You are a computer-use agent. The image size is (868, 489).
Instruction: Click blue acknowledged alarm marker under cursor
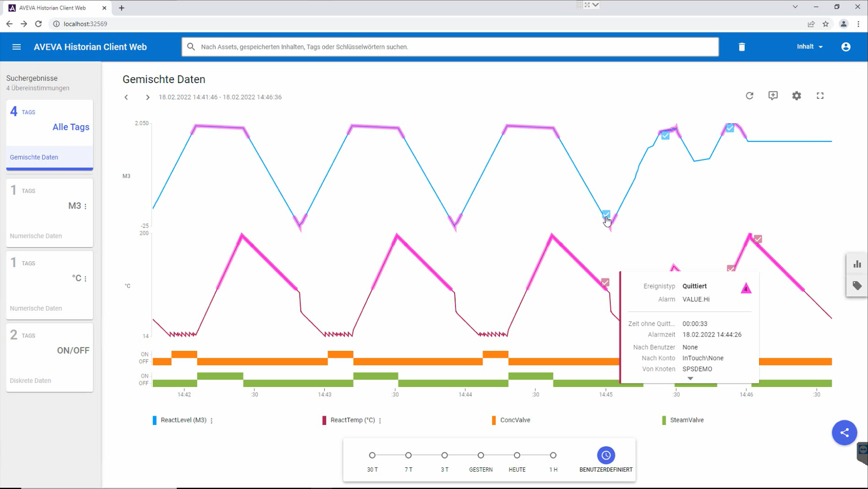(x=606, y=215)
